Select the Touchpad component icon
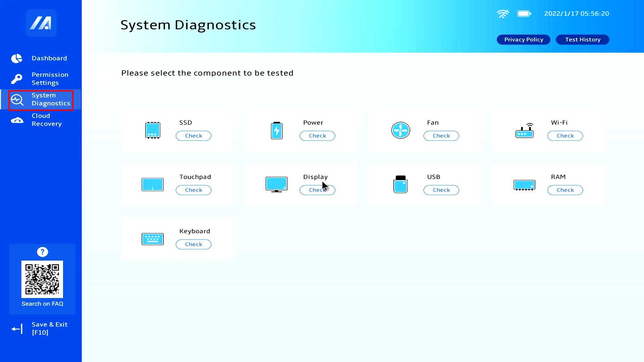Viewport: 644px width, 362px height. tap(153, 184)
